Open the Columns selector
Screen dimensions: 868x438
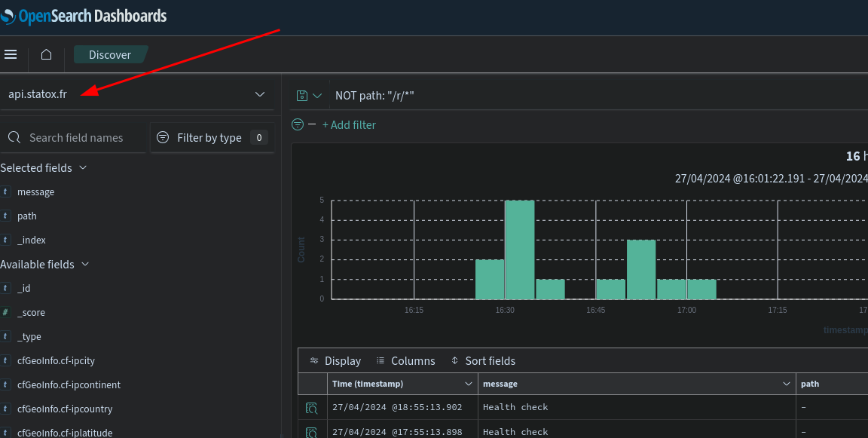pyautogui.click(x=406, y=360)
